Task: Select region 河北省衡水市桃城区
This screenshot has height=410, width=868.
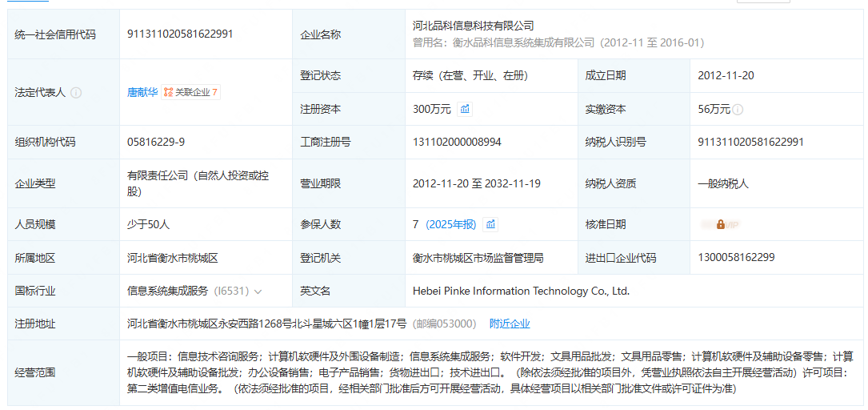Action: (174, 258)
